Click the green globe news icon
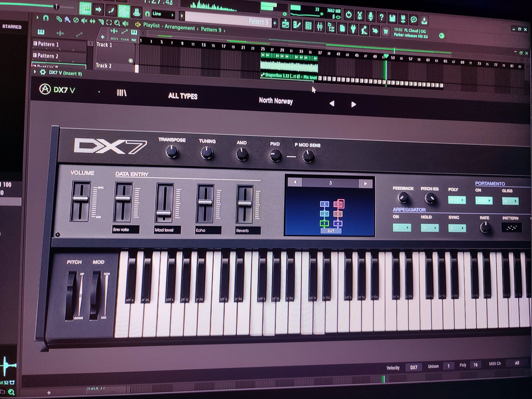 (442, 36)
